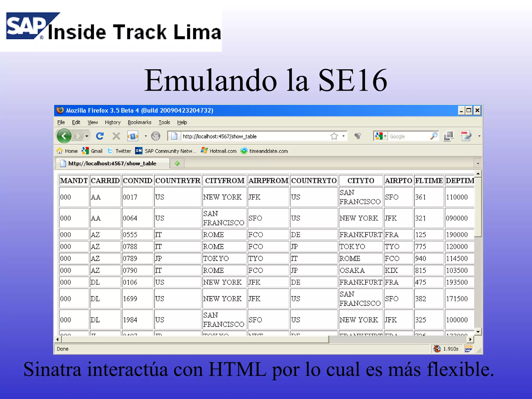Open the timeanddate.com bookmark

[x=264, y=151]
